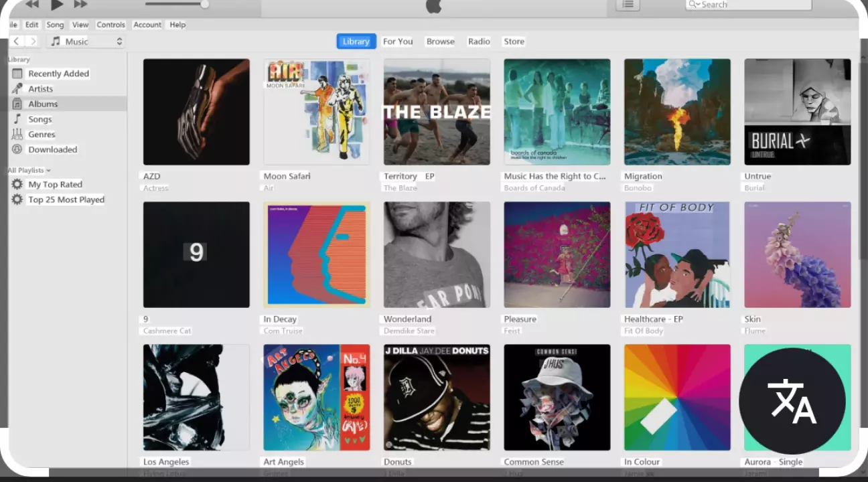
Task: Open My Top Rated playlist
Action: pyautogui.click(x=55, y=185)
